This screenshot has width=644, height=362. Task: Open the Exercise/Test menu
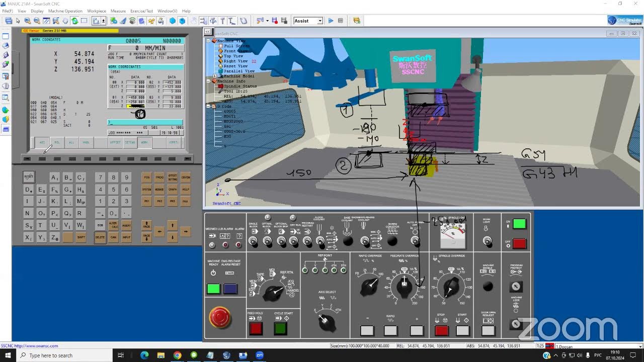click(x=142, y=11)
